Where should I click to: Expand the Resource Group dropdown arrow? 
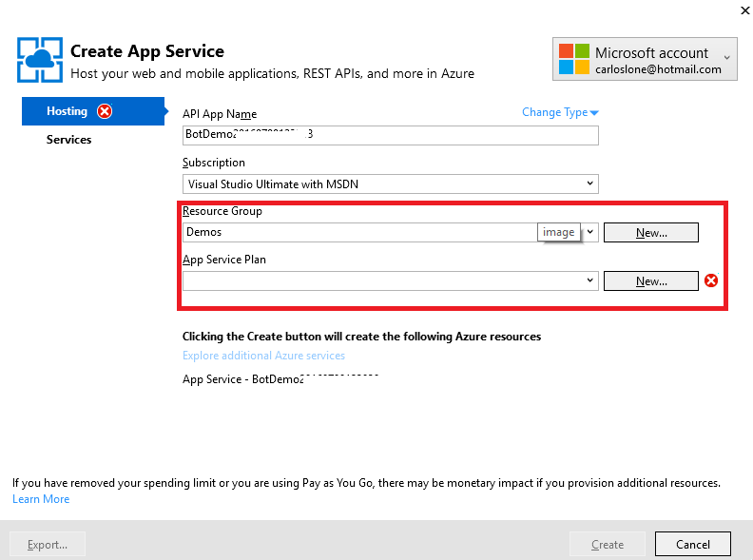(590, 232)
